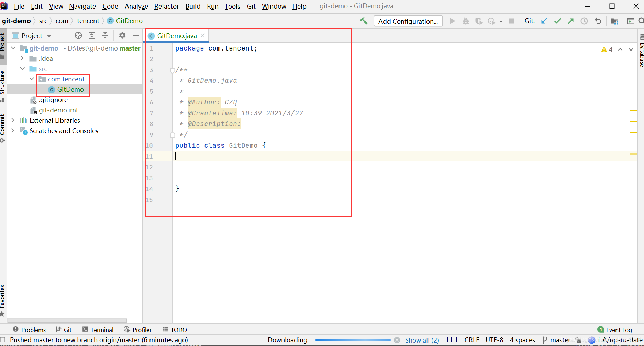Click Git Rollback undo icon
The height and width of the screenshot is (346, 644).
[x=598, y=21]
